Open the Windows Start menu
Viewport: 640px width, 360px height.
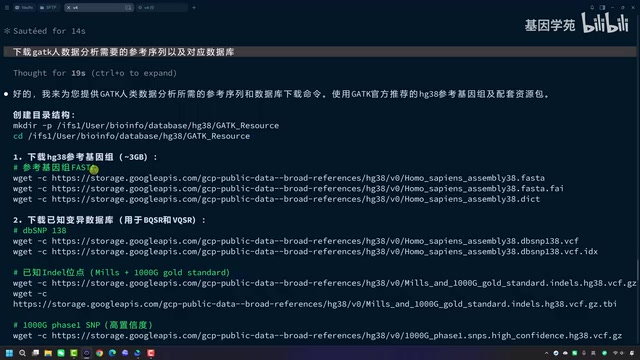(x=9, y=353)
